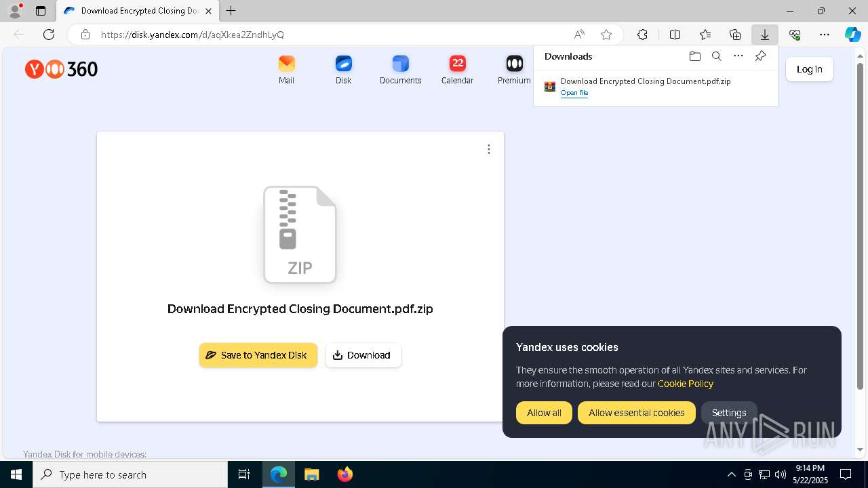Open Browser essentials icon
868x488 pixels.
click(795, 35)
